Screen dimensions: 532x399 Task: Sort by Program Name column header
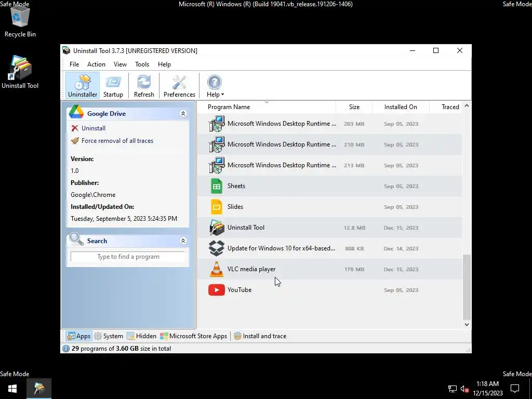click(267, 107)
